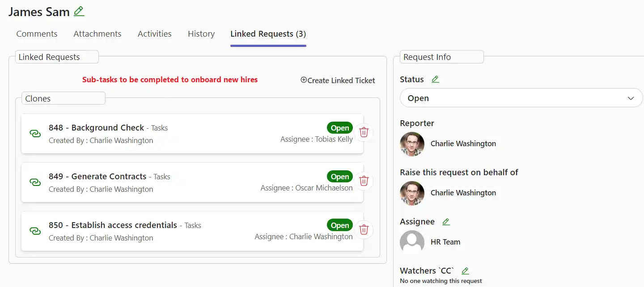Image resolution: width=644 pixels, height=287 pixels.
Task: Click the James Sam request title
Action: [x=39, y=12]
